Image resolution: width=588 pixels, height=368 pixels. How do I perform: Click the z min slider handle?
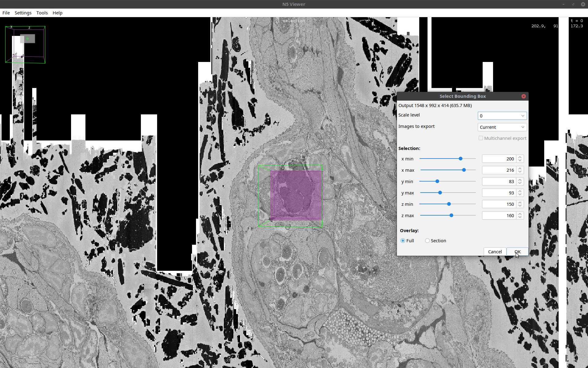point(449,204)
